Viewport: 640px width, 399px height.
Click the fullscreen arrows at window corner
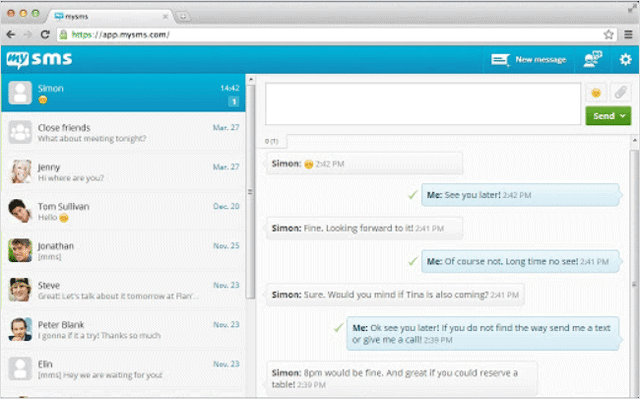(632, 8)
